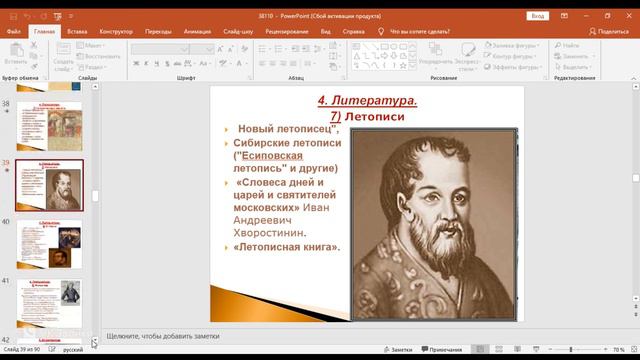Toggle bold Ж formatting
Viewport: 640px width, 360px height.
click(136, 63)
